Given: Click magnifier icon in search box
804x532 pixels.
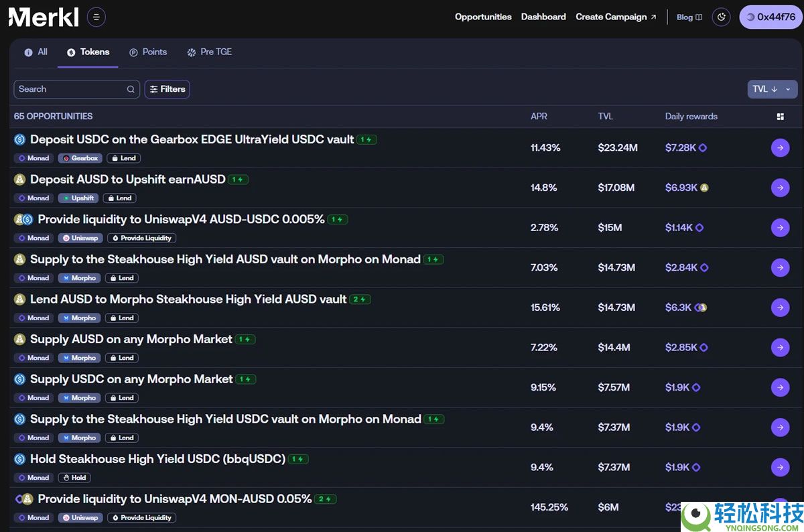Looking at the screenshot, I should (131, 90).
